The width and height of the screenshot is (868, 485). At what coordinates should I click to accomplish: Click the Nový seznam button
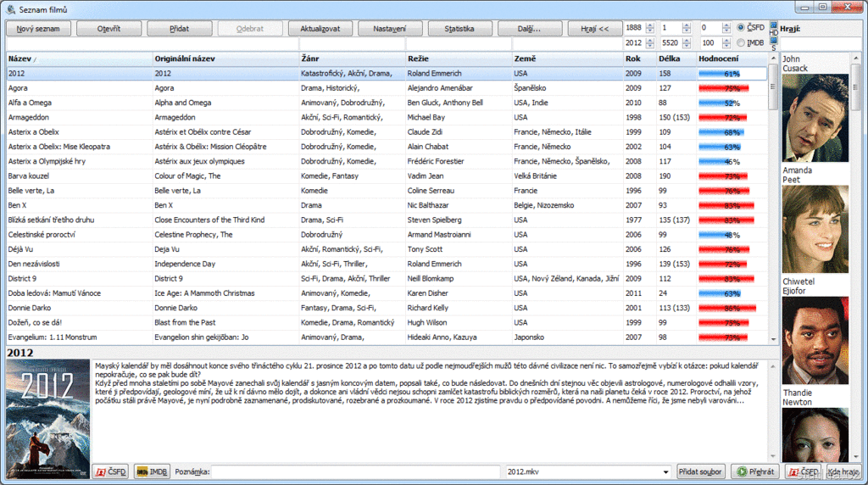(x=39, y=28)
